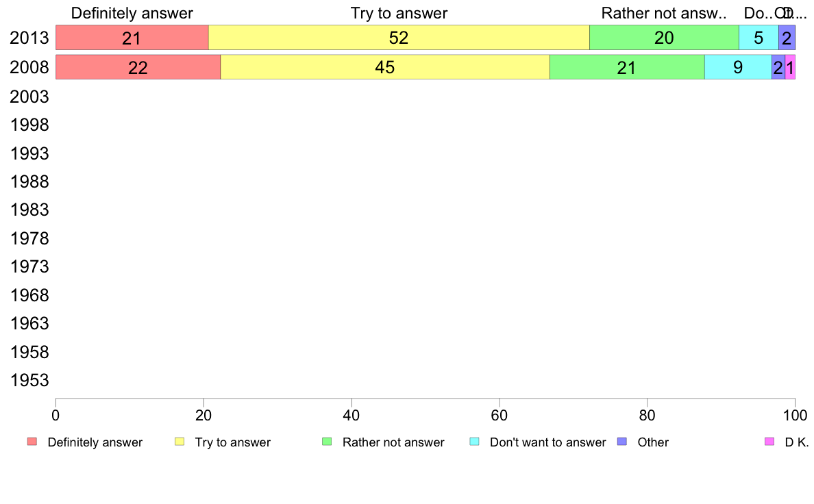
Task: Click the yellow Try to answer legend swatch
Action: tap(180, 442)
